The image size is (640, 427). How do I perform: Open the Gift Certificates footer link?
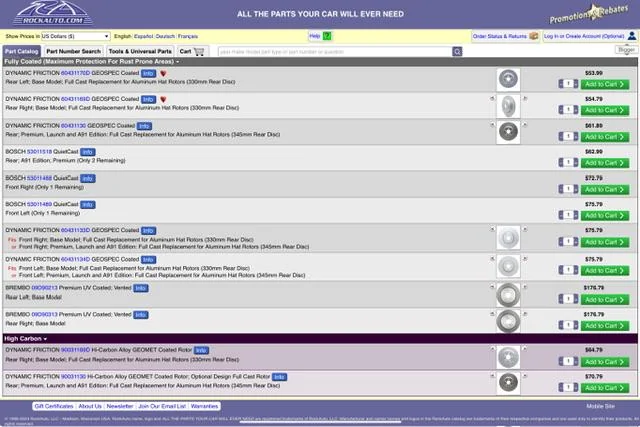click(54, 406)
